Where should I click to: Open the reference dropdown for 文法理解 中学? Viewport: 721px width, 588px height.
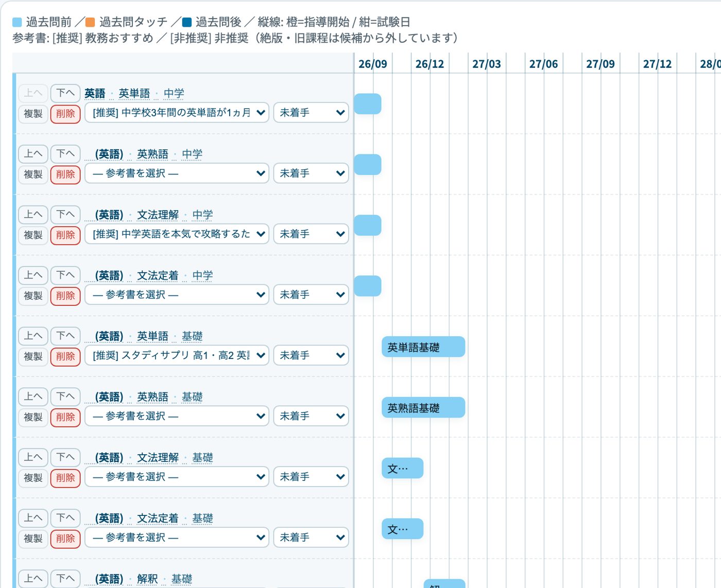click(x=177, y=234)
